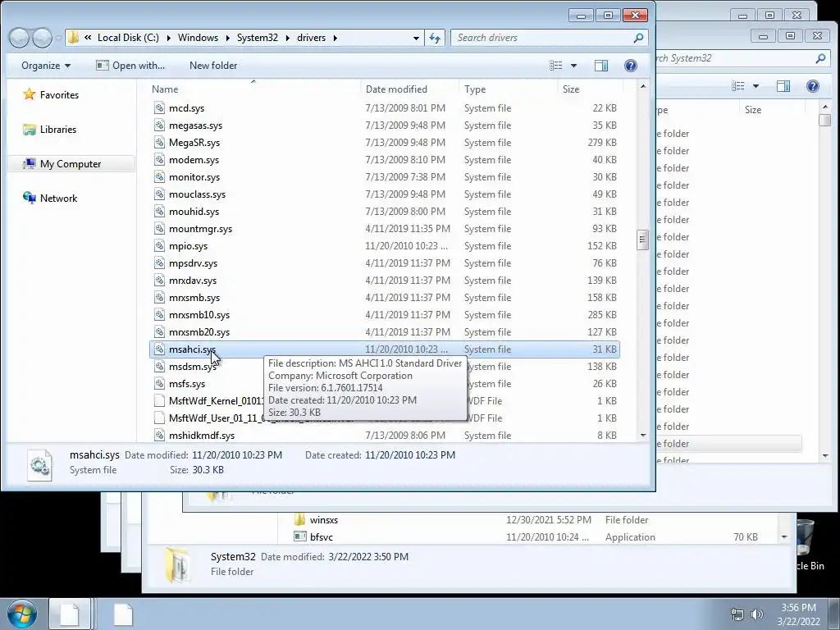Click the volume speaker tray icon

click(x=756, y=614)
